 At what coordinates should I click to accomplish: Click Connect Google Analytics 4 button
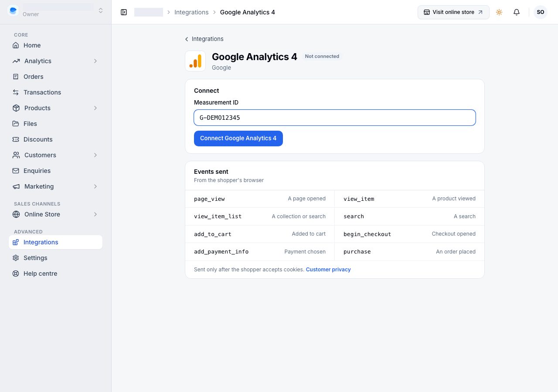238,139
